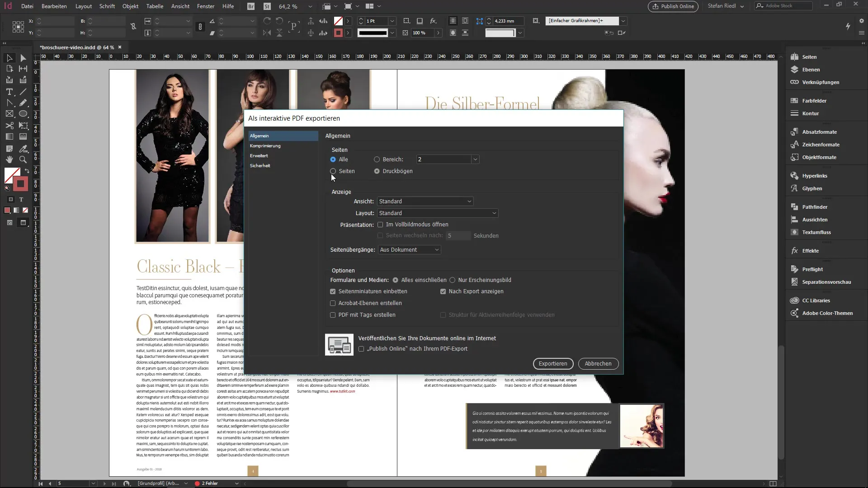Open the Einfacher Grafikrahmen object style dropdown

(x=623, y=21)
